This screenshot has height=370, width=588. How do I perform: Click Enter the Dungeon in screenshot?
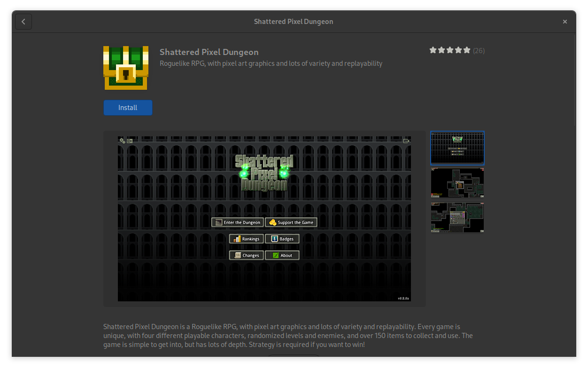237,222
